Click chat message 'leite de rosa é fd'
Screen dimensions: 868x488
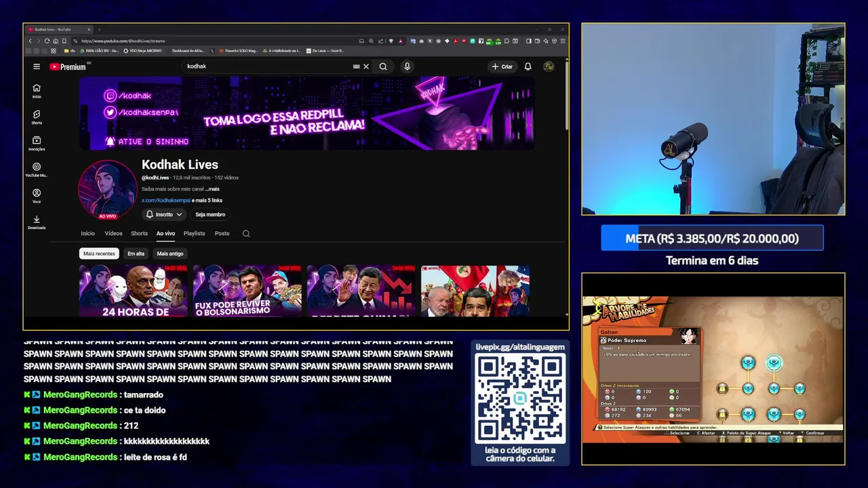(x=155, y=457)
